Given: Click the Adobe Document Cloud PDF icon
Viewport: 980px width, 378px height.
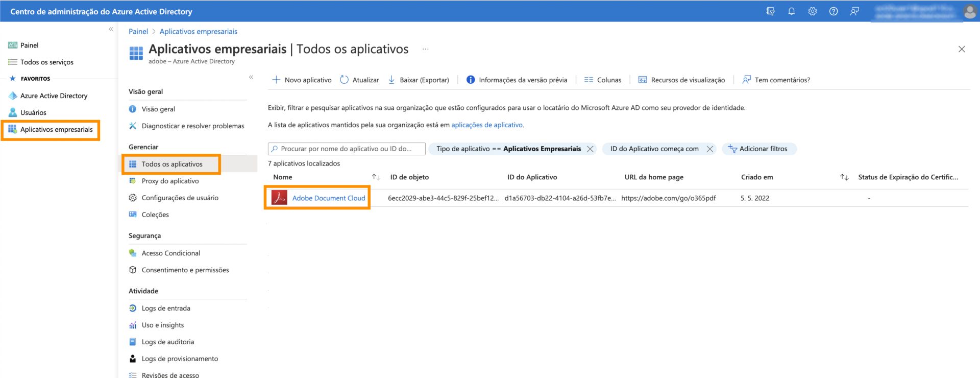Looking at the screenshot, I should [x=279, y=198].
